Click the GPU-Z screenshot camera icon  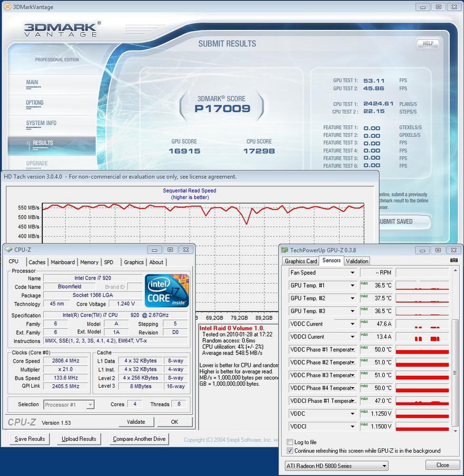tap(454, 260)
